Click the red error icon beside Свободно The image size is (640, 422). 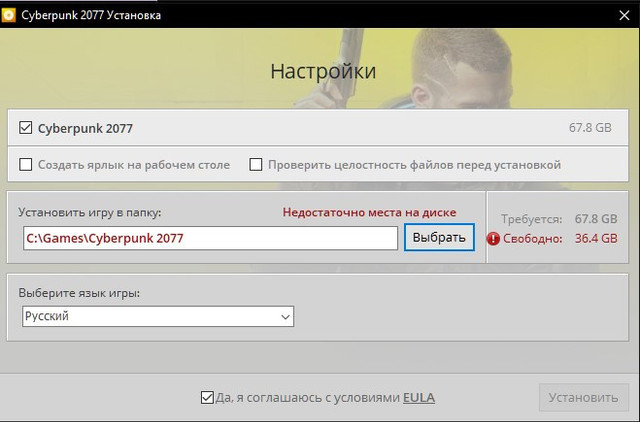click(493, 238)
